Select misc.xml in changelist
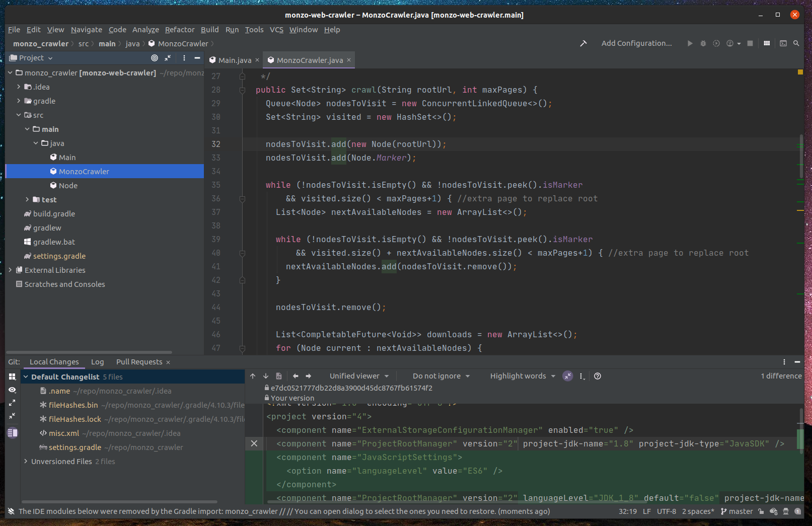This screenshot has width=812, height=526. click(64, 433)
